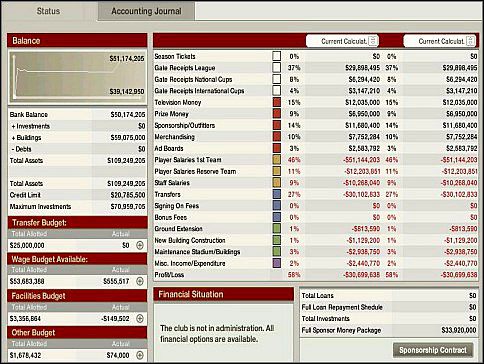Click purple square beside Misc. Income/Expenditure

(x=277, y=263)
